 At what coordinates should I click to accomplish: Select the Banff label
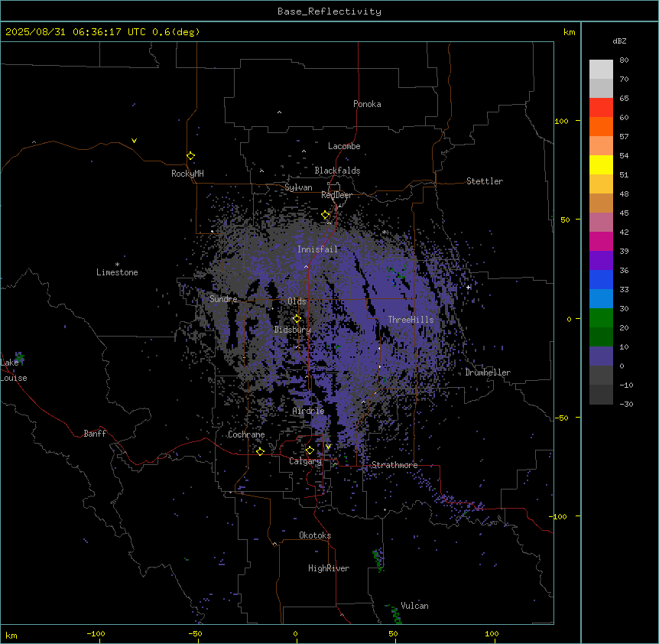(x=95, y=434)
